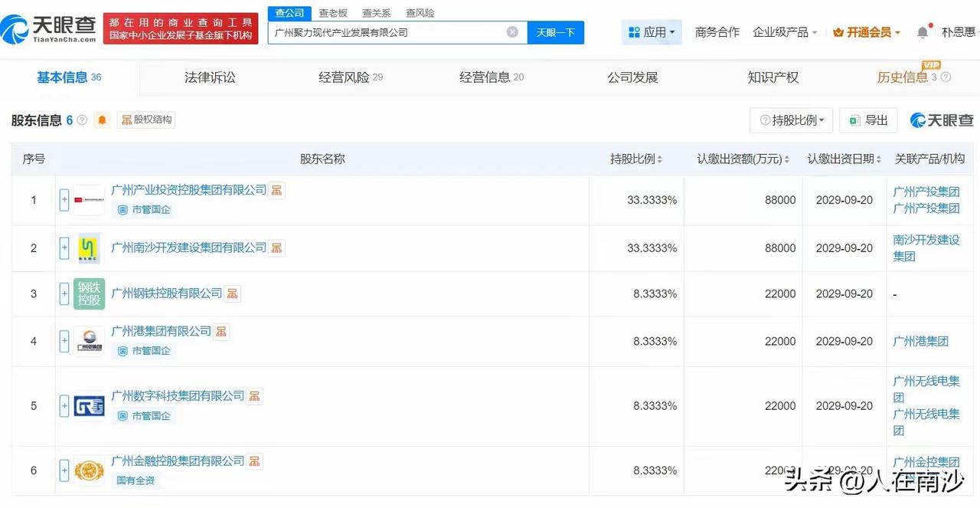
Task: Expand row 3 广州钢铁控股 with plus button
Action: point(64,293)
